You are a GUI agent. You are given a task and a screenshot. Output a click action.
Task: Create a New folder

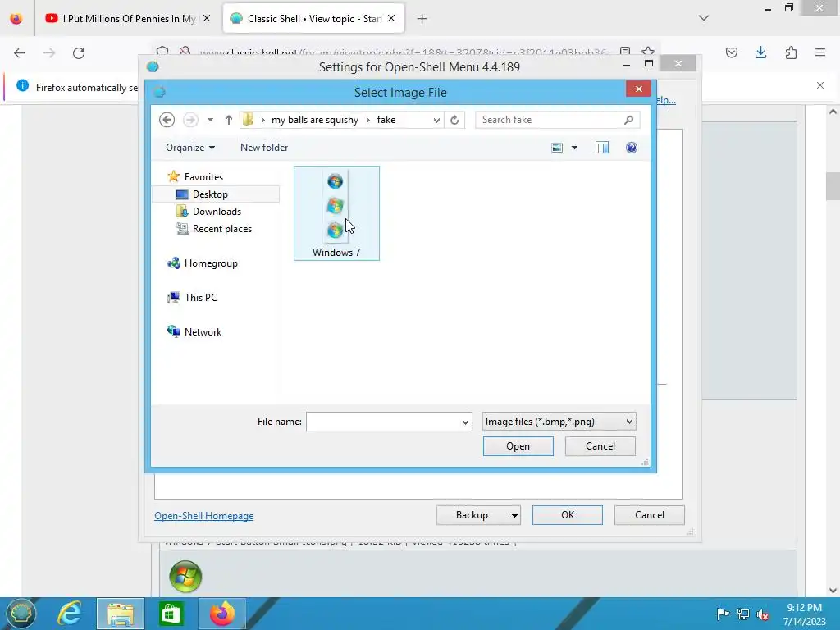tap(264, 148)
